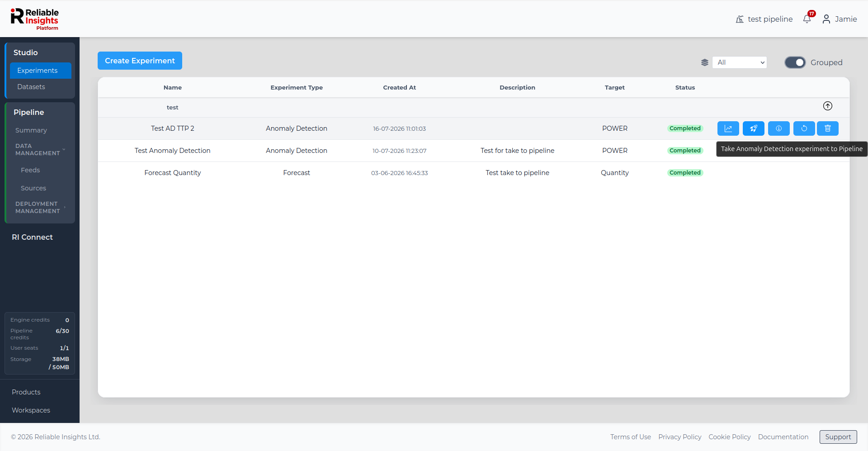
Task: Open the Privacy Policy link
Action: pyautogui.click(x=680, y=437)
